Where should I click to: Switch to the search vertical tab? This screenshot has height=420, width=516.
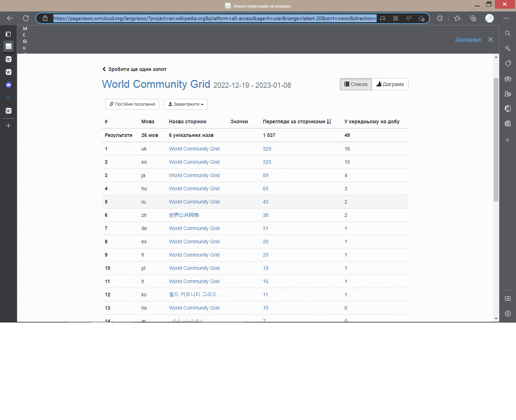click(x=9, y=98)
